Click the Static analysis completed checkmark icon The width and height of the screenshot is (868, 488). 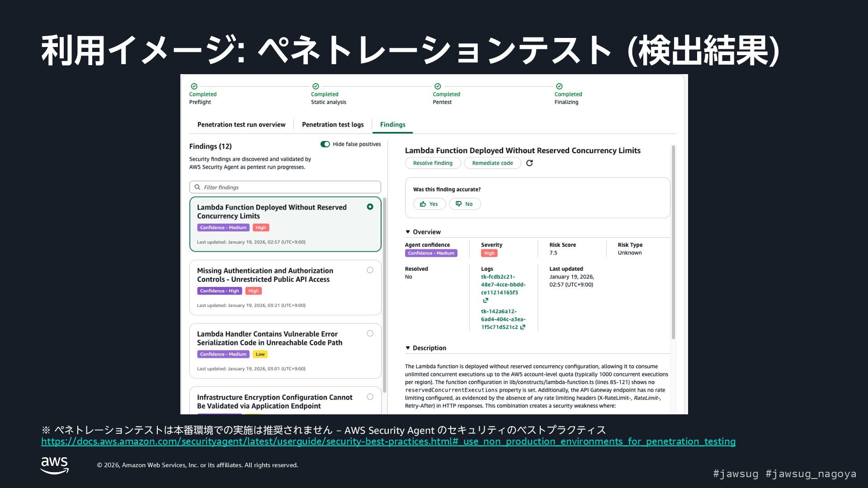[316, 86]
